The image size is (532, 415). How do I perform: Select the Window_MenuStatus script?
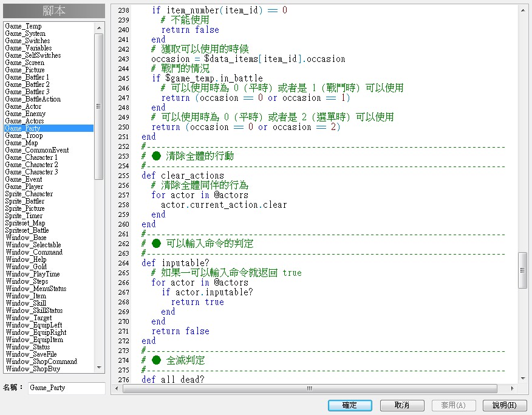pyautogui.click(x=36, y=289)
